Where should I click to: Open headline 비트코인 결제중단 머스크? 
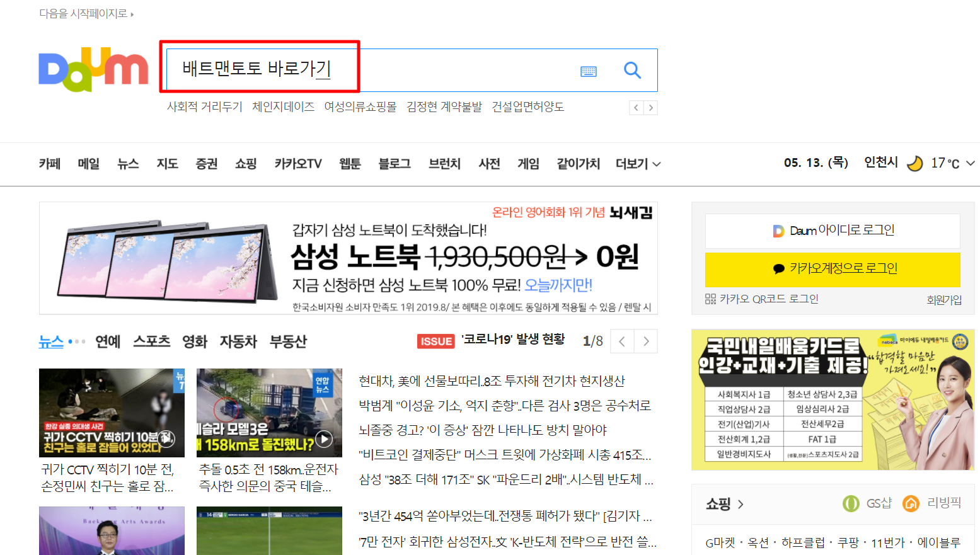505,455
